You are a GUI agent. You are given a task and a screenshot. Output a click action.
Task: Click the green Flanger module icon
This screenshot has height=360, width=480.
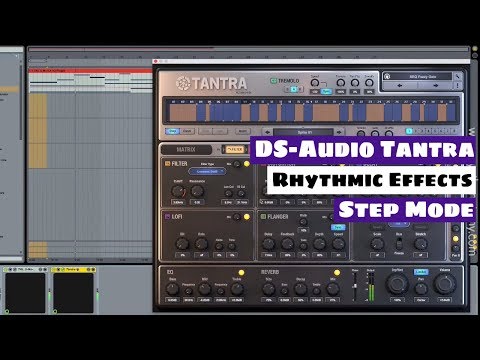(x=263, y=216)
